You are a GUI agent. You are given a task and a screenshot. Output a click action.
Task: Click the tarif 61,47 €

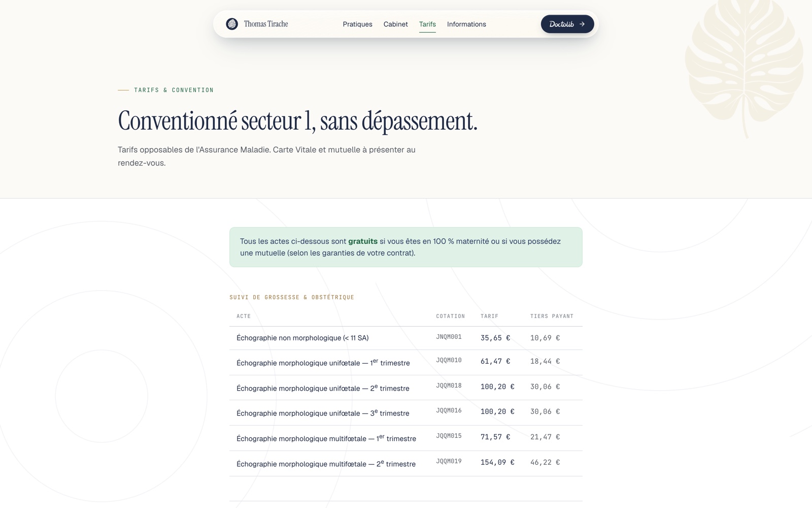[495, 361]
